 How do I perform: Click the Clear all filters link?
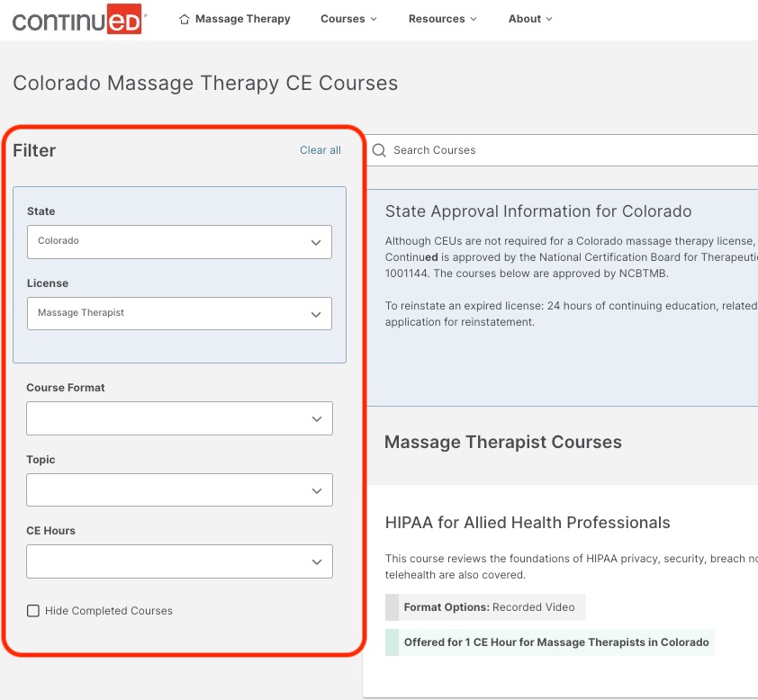pyautogui.click(x=320, y=150)
